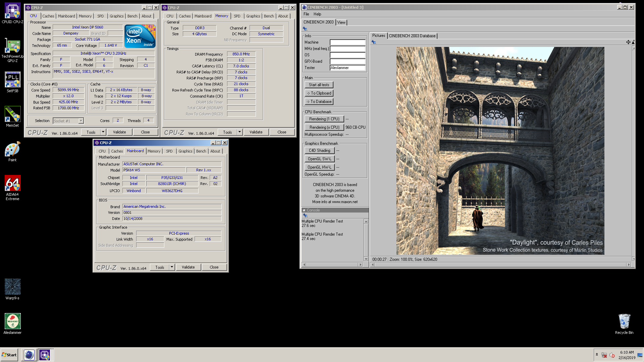
Task: Click the Windows Start button
Action: pyautogui.click(x=9, y=355)
